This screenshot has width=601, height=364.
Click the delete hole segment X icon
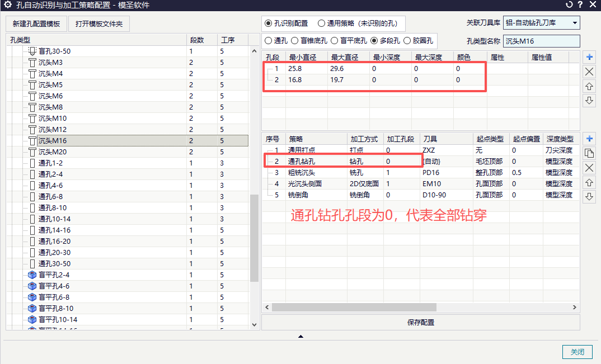pyautogui.click(x=589, y=72)
